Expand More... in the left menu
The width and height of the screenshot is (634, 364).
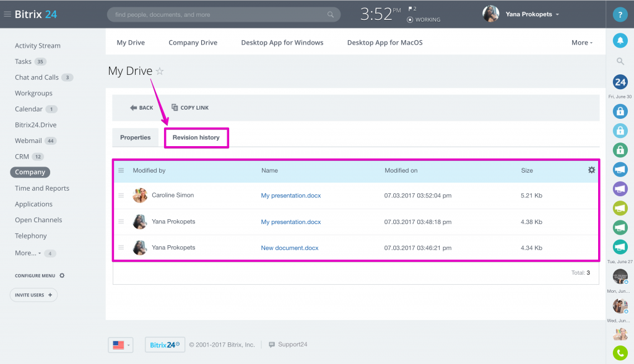(28, 253)
